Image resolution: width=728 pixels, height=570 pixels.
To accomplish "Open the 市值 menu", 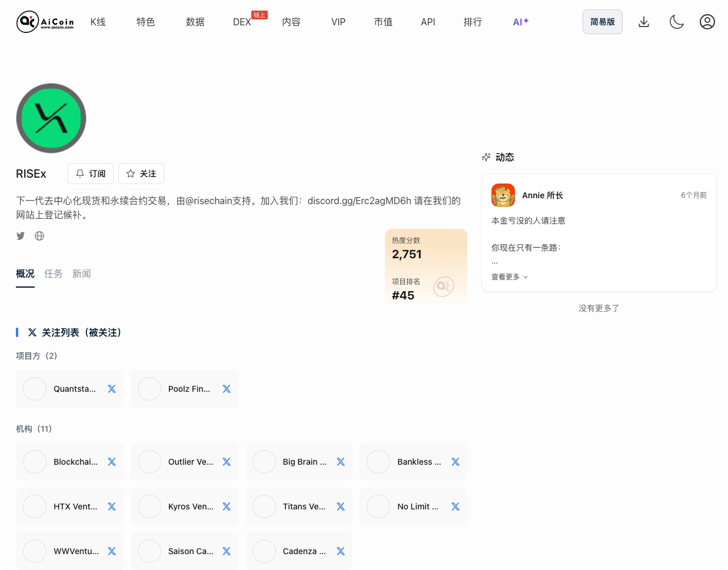I will point(383,22).
